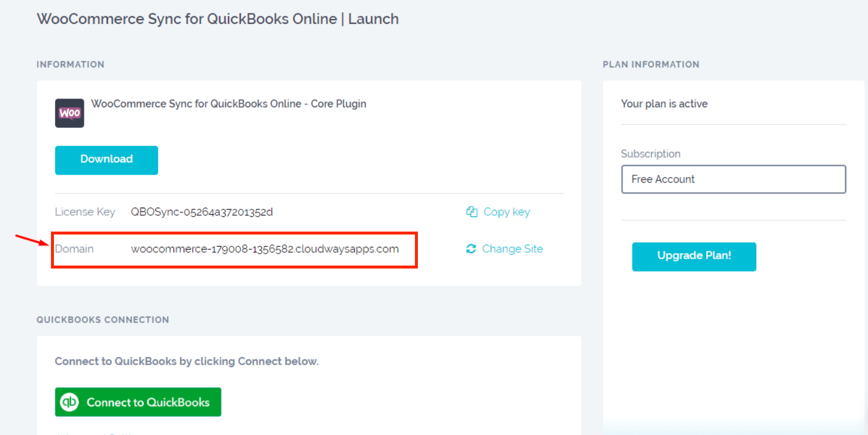Click the plugin name 'Core Plugin' heading
868x435 pixels.
tap(229, 104)
